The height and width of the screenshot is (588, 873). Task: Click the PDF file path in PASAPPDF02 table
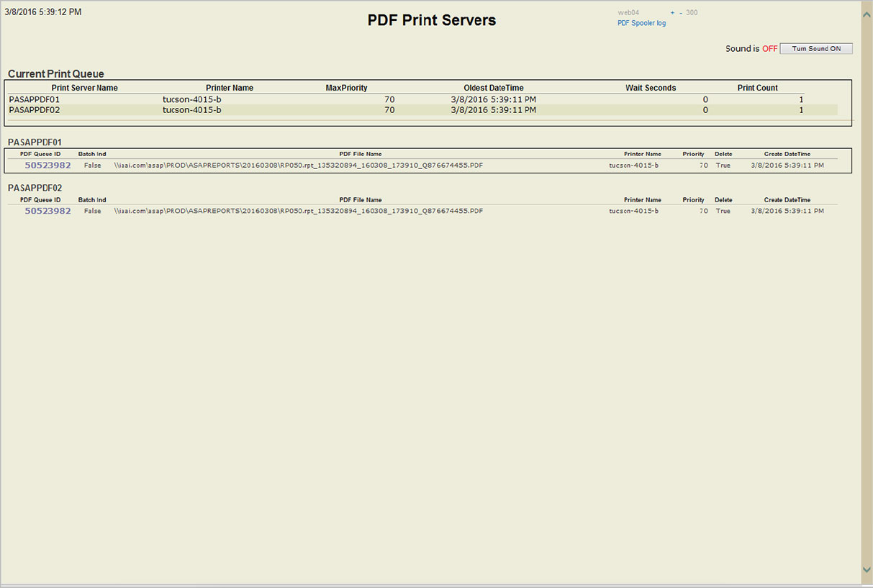[x=298, y=211]
